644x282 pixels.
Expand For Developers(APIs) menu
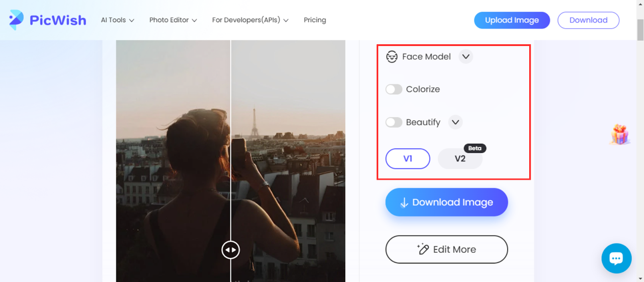[250, 20]
